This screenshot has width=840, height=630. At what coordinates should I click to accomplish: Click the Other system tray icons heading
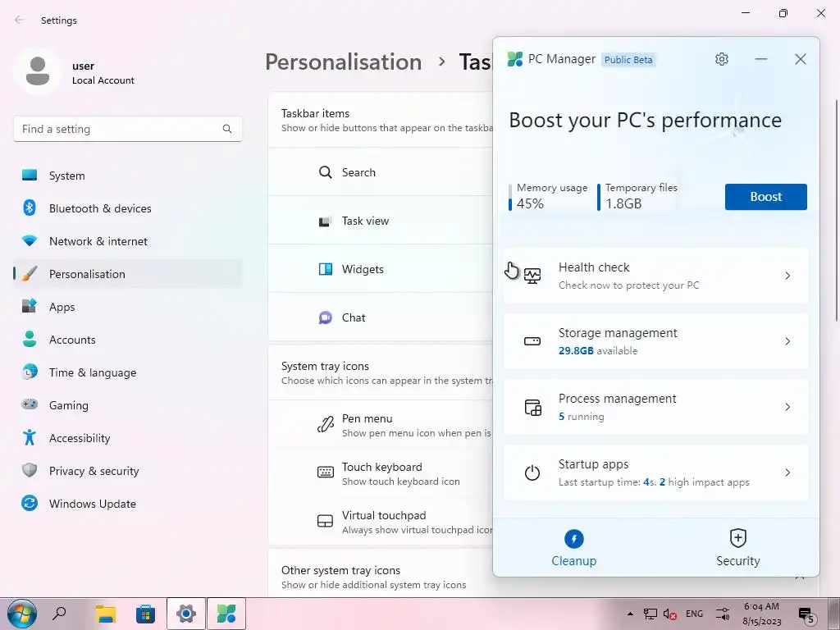pyautogui.click(x=340, y=570)
